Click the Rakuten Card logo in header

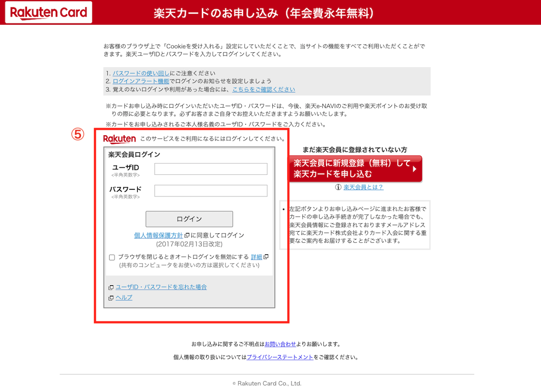[48, 12]
